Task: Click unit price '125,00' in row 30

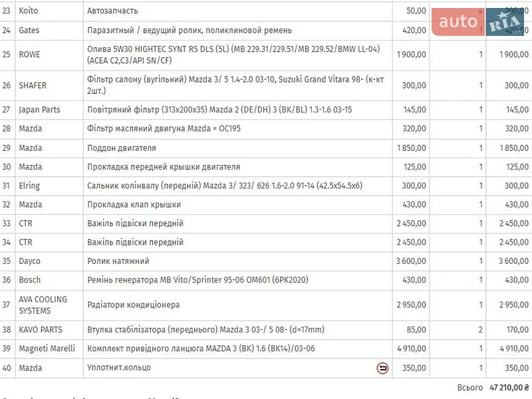Action: [415, 167]
